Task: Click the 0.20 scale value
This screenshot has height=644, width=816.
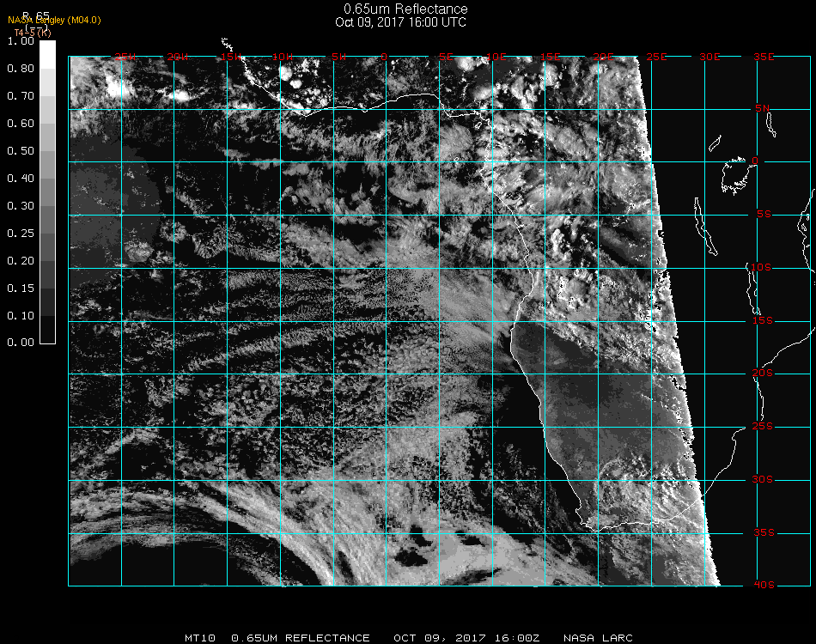Action: (x=21, y=261)
